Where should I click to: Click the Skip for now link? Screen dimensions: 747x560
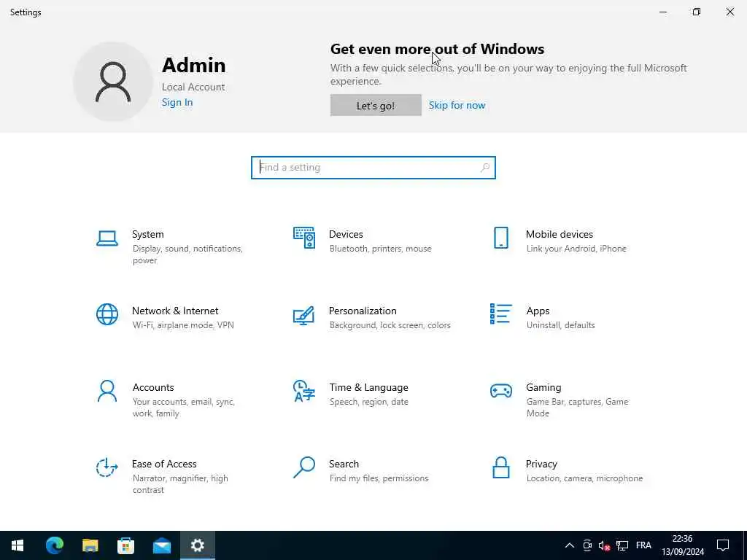(x=457, y=105)
